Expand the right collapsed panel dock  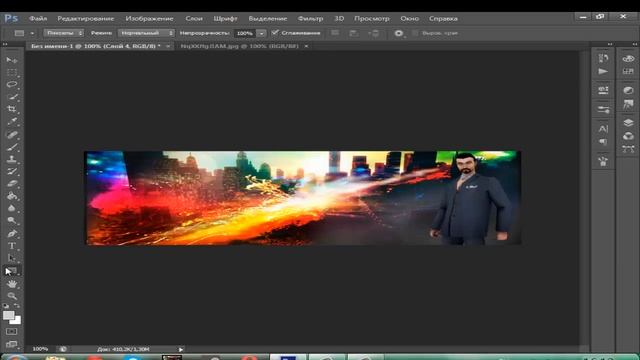pyautogui.click(x=635, y=44)
